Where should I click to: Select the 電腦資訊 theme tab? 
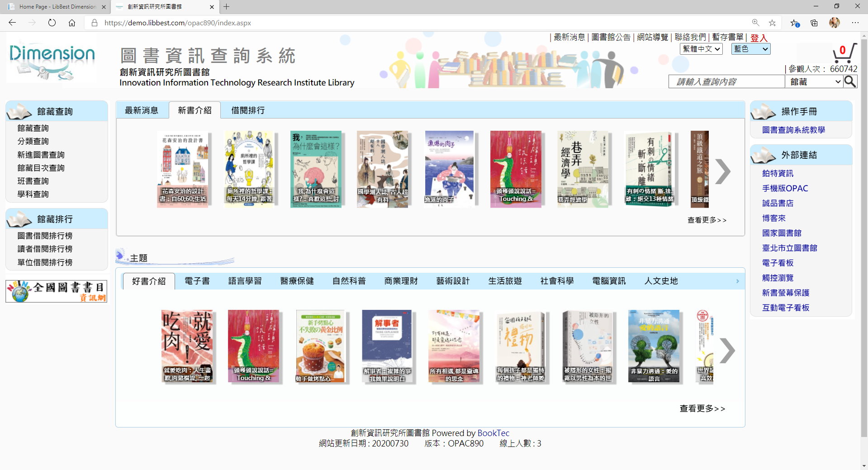coord(609,281)
